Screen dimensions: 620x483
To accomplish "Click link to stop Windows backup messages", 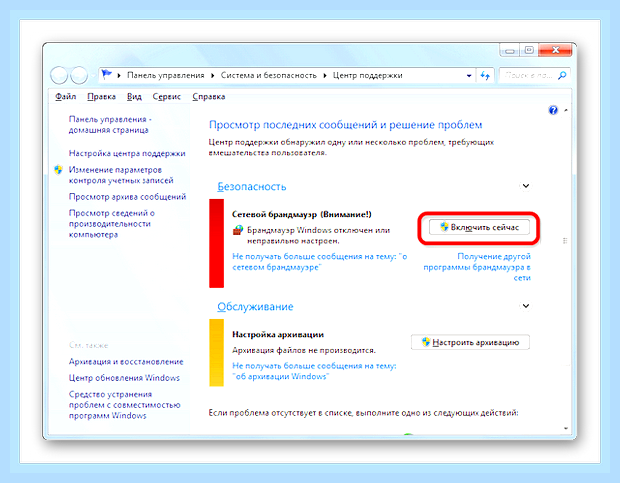I will click(314, 371).
